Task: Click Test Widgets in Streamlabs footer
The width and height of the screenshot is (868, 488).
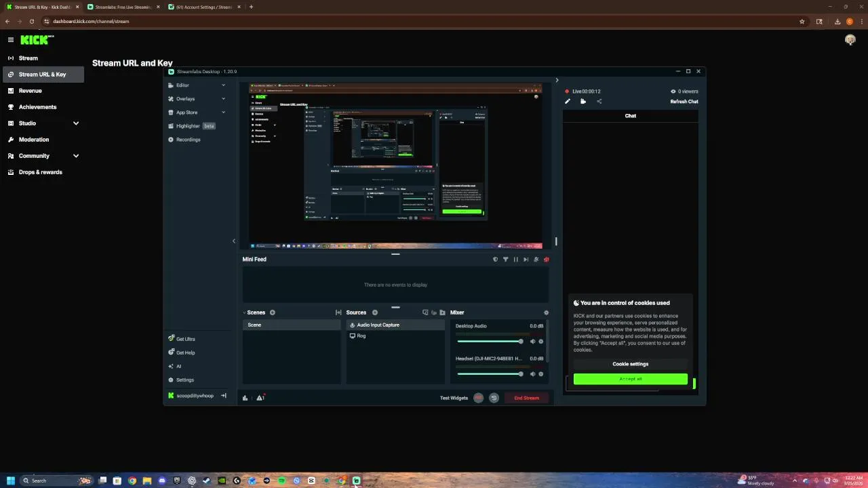Action: click(454, 398)
